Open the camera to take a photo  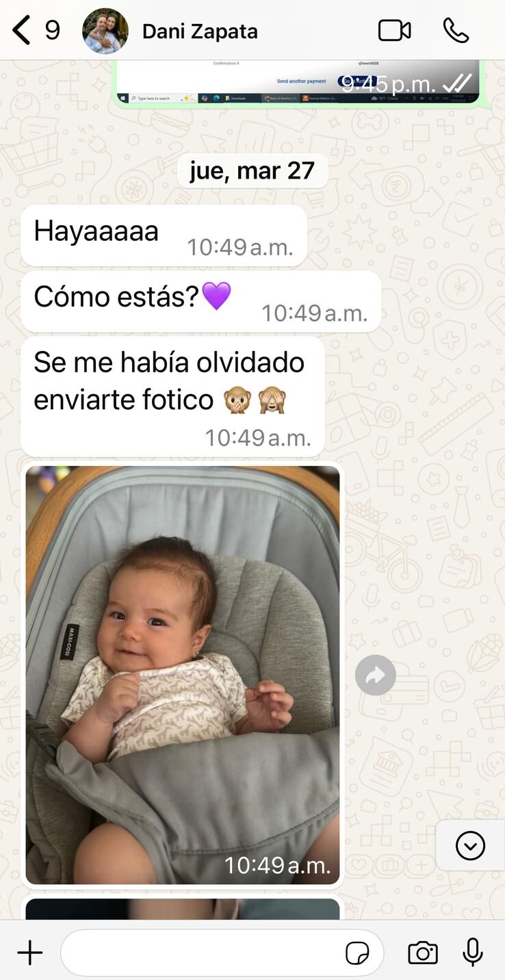(x=423, y=952)
